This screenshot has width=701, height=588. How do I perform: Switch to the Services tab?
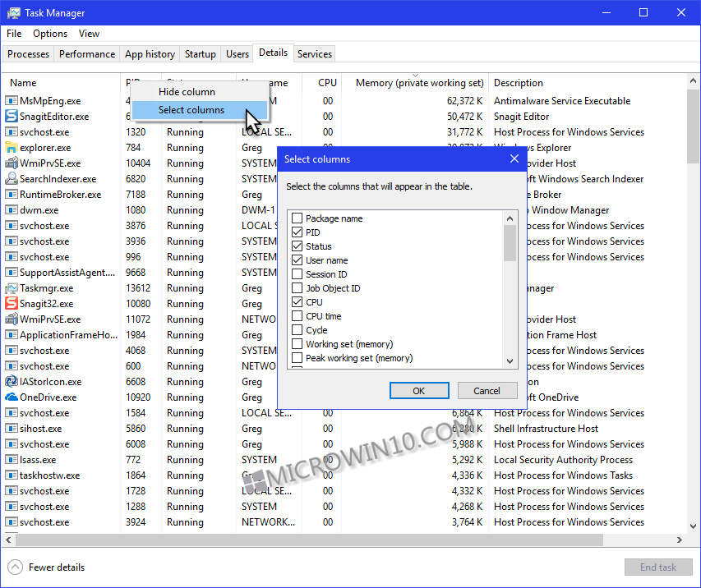315,54
